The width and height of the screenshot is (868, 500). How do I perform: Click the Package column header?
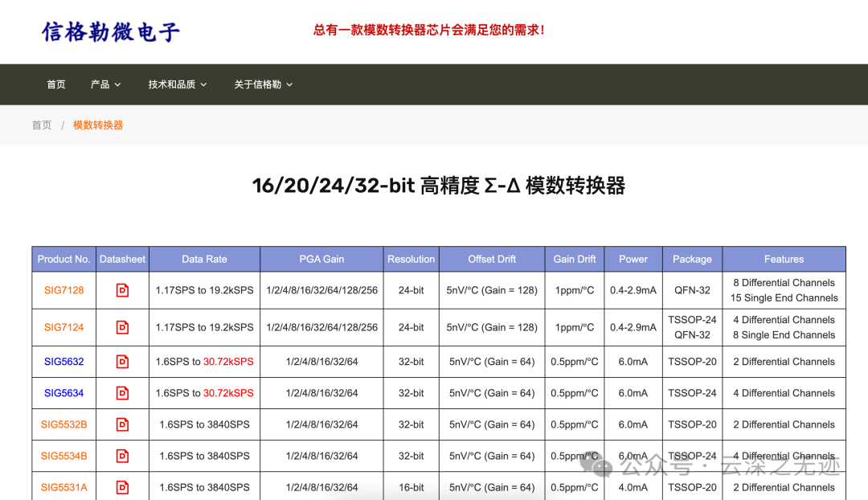point(692,259)
